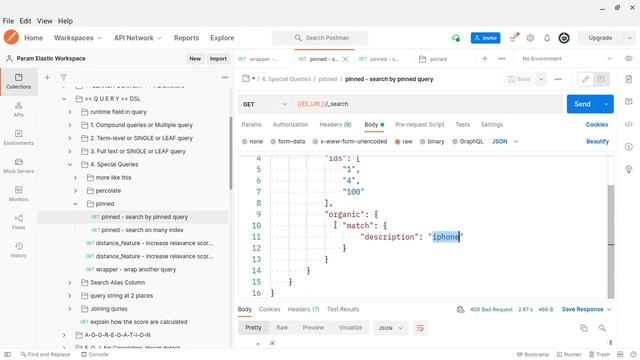Open the notifications bell
Viewport: 640px width, 360px height.
pyautogui.click(x=547, y=38)
